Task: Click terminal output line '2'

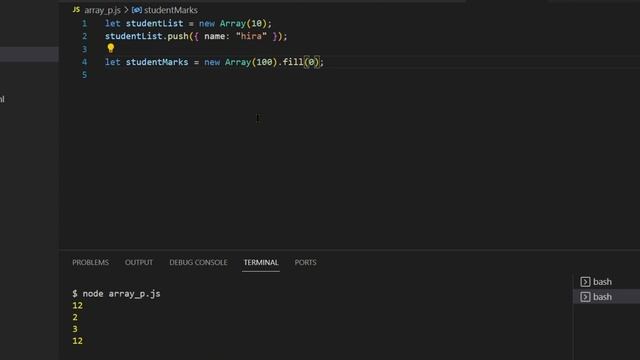Action: pos(75,317)
